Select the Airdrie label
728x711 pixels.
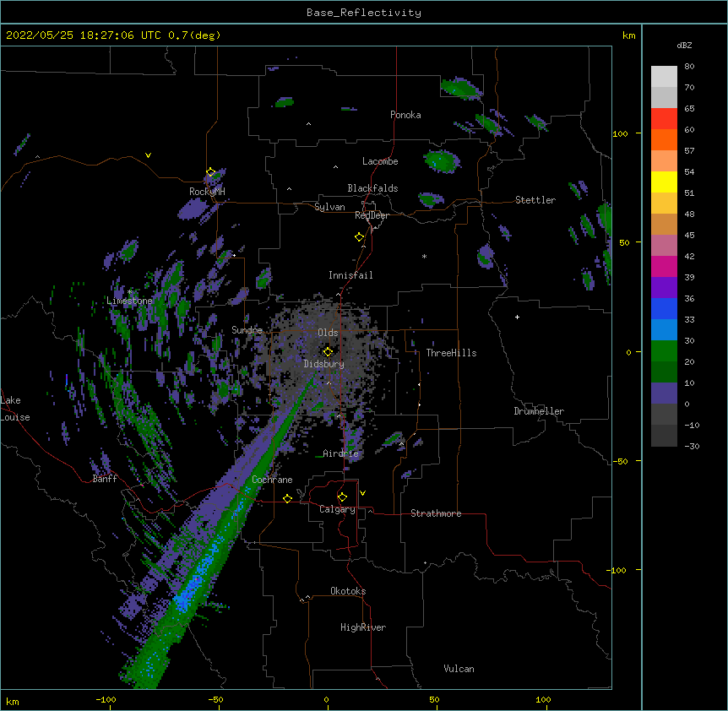[341, 453]
